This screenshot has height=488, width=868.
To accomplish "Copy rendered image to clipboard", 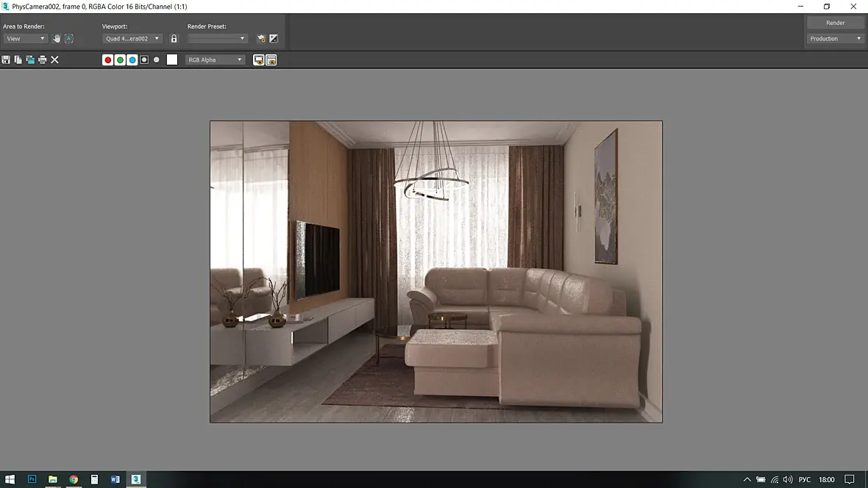I will pyautogui.click(x=18, y=60).
